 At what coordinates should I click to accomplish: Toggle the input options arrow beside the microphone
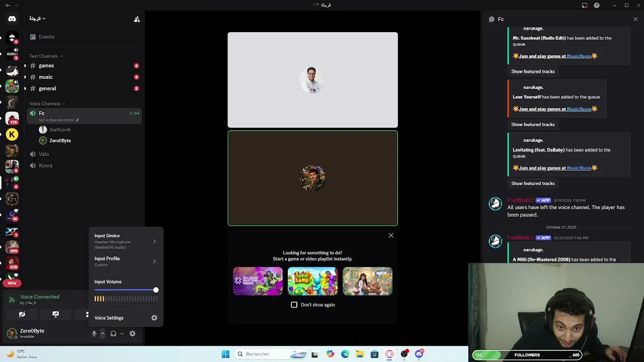(x=102, y=333)
